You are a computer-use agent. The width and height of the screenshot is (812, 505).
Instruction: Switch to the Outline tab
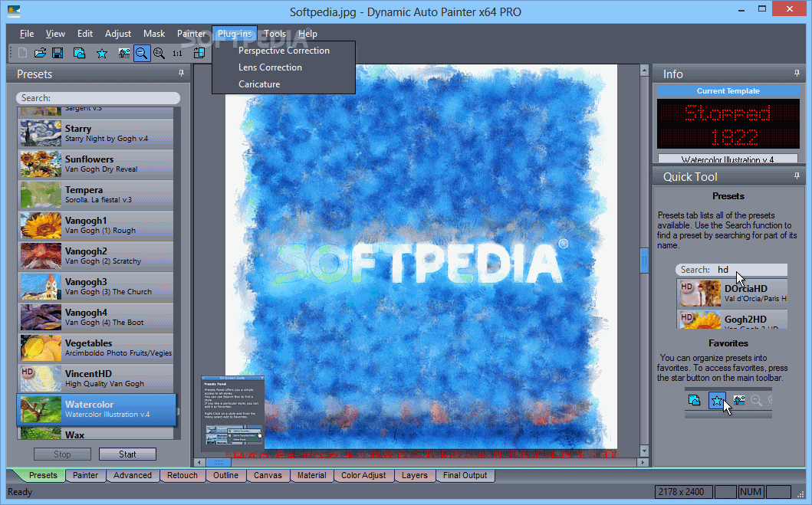pyautogui.click(x=225, y=475)
